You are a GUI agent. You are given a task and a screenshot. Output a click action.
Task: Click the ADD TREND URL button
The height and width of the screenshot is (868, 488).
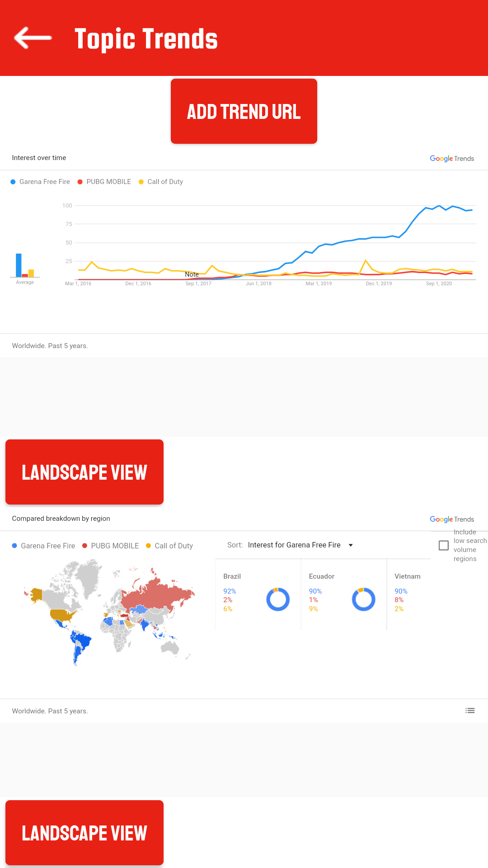point(244,111)
